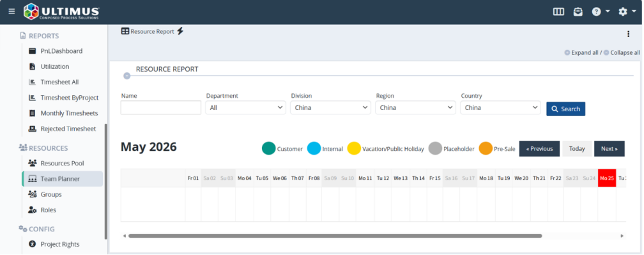Click the green Customer legend swatch

pos(268,148)
